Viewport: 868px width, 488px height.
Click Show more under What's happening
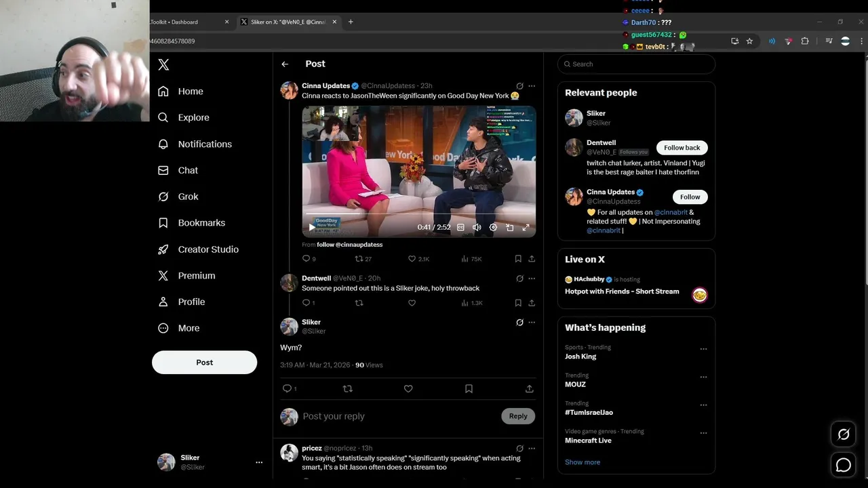[x=583, y=462]
